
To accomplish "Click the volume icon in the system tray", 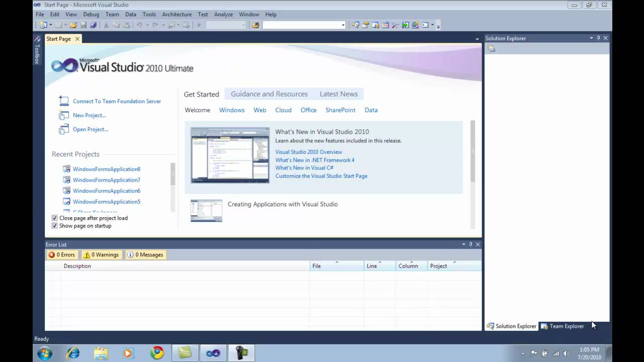I will [x=566, y=353].
